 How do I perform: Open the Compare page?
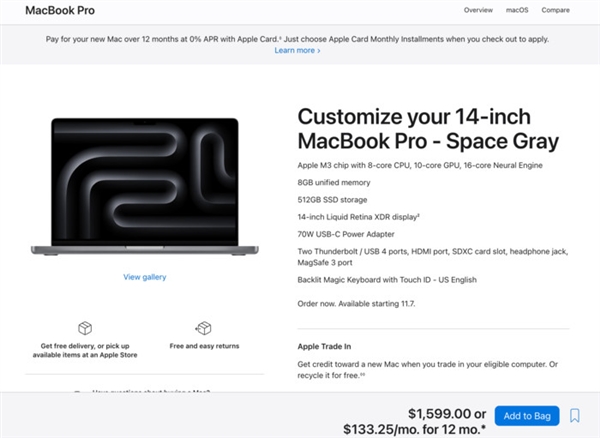555,10
